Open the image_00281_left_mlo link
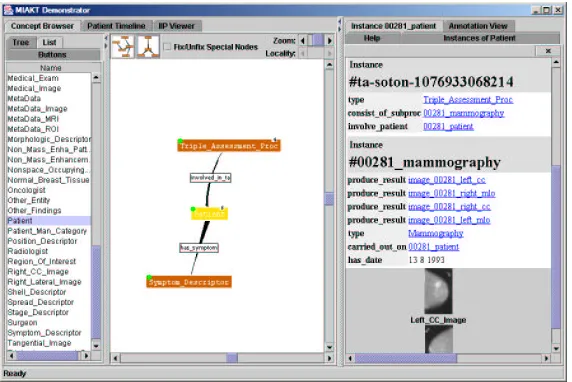Image resolution: width=572 pixels, height=382 pixels. pos(449,220)
